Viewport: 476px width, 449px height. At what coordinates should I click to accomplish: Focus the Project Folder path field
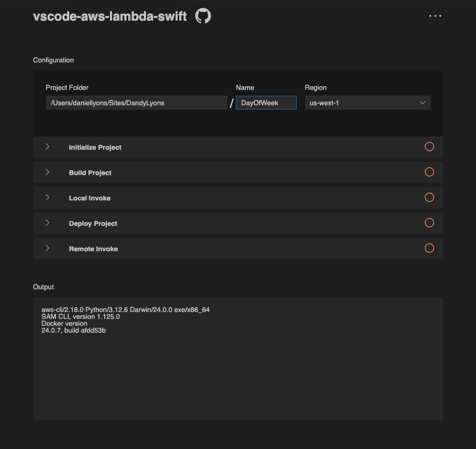click(136, 103)
